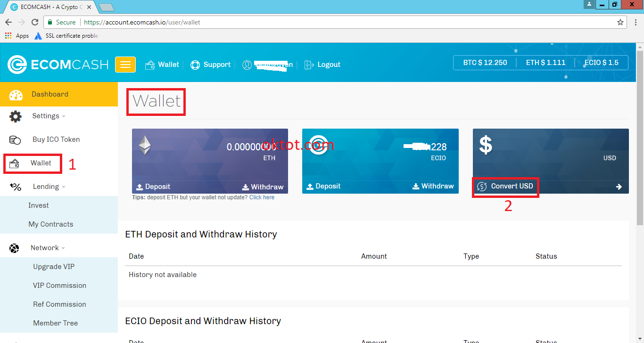The height and width of the screenshot is (343, 644).
Task: Reload the page using the refresh icon
Action: (35, 22)
